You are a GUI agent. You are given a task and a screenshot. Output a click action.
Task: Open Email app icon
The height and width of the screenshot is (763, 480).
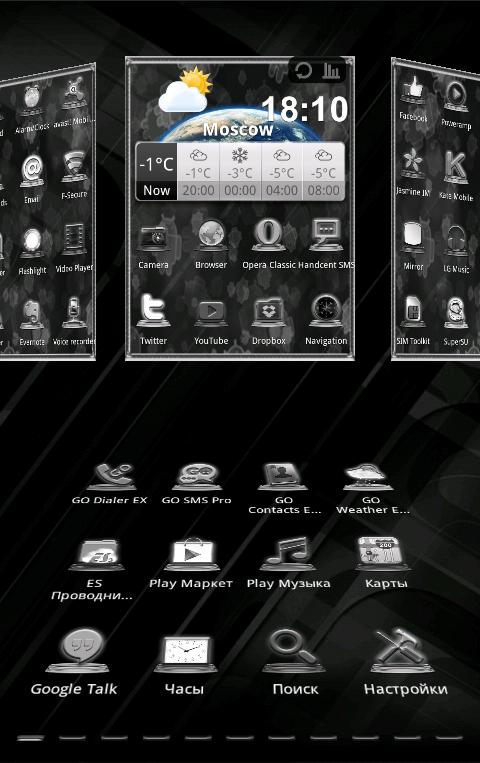click(x=32, y=172)
